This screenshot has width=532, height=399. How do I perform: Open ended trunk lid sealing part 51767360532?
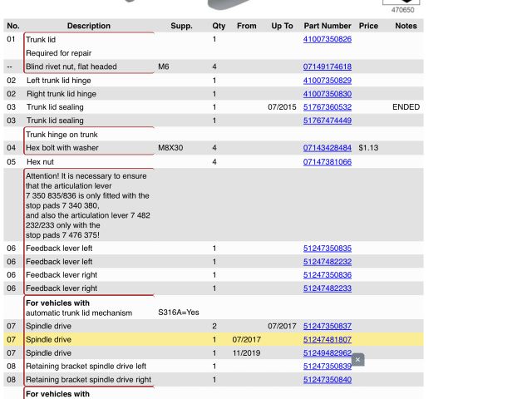(327, 107)
